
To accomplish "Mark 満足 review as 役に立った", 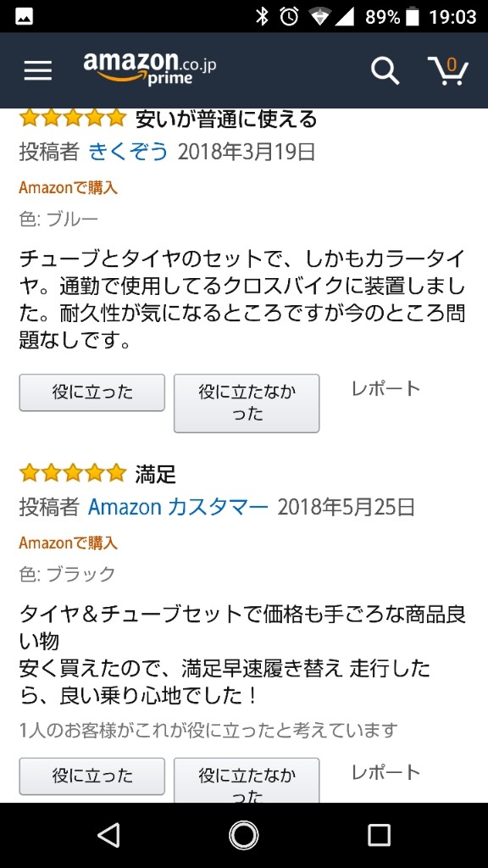I will pyautogui.click(x=91, y=776).
